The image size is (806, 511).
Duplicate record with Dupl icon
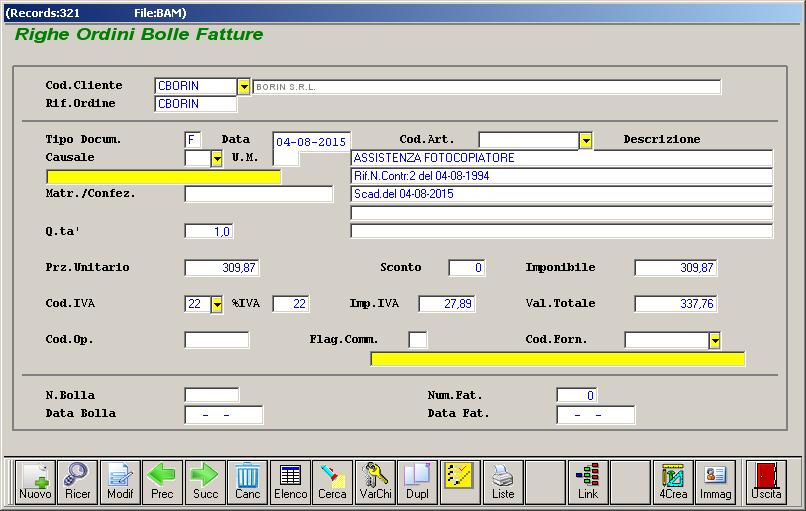[417, 482]
